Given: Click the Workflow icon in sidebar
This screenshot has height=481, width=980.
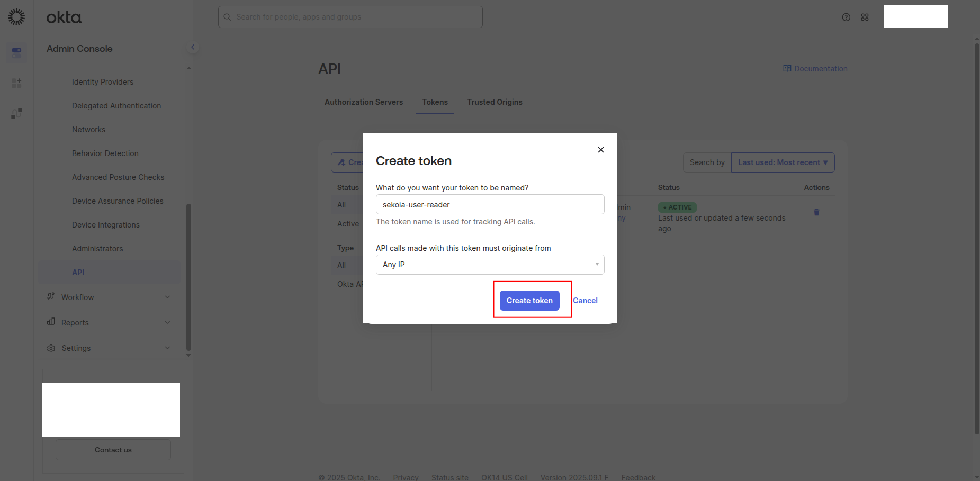Looking at the screenshot, I should 51,296.
